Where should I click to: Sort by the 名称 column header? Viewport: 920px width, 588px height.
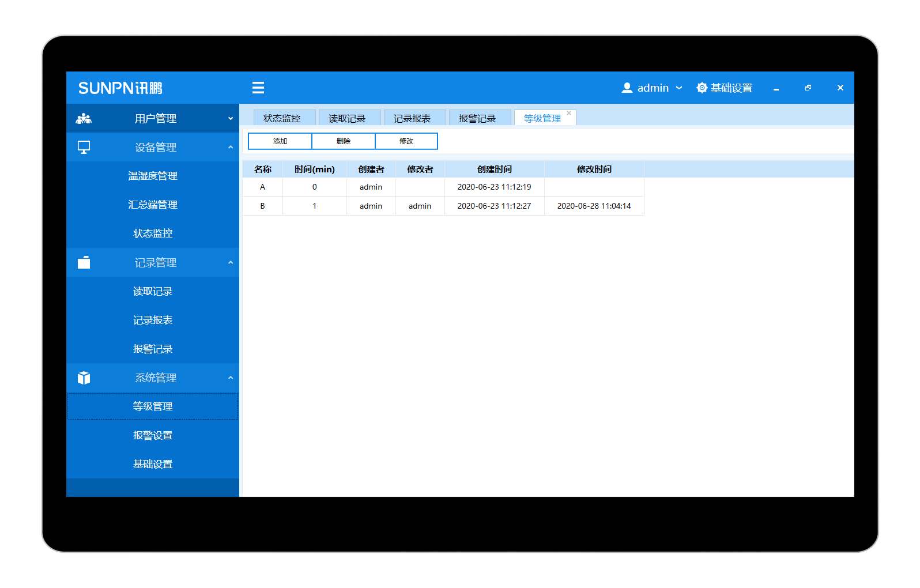tap(263, 169)
